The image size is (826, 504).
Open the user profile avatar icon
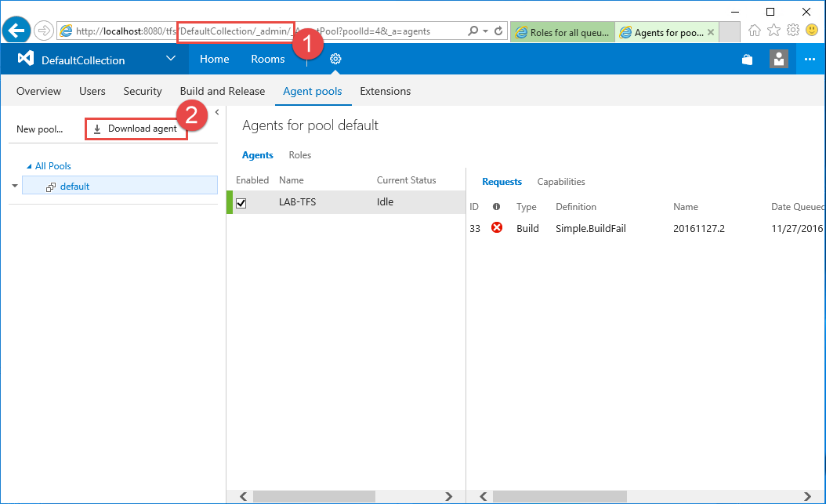pyautogui.click(x=778, y=60)
